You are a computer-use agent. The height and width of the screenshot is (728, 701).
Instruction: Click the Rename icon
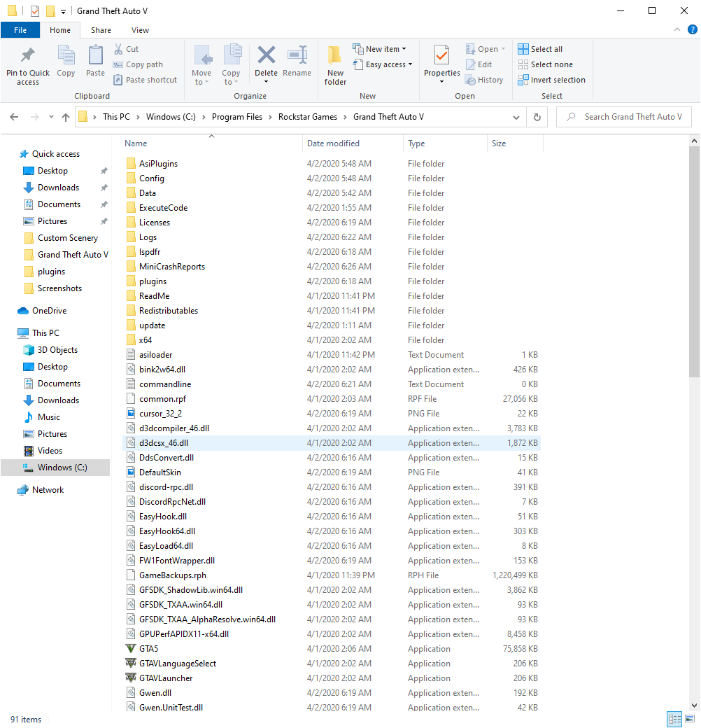point(297,55)
